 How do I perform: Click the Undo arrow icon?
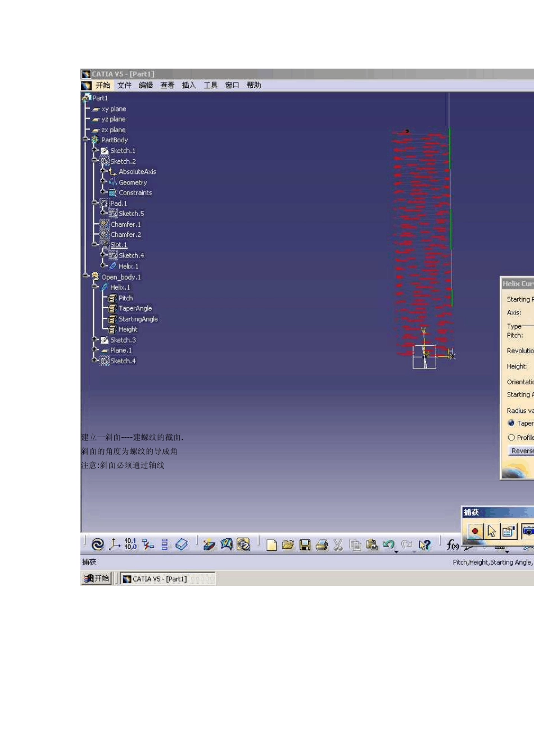(x=389, y=544)
